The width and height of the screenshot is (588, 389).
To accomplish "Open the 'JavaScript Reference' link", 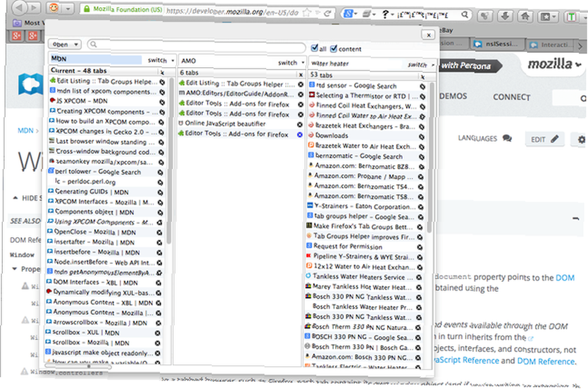I will [466, 360].
